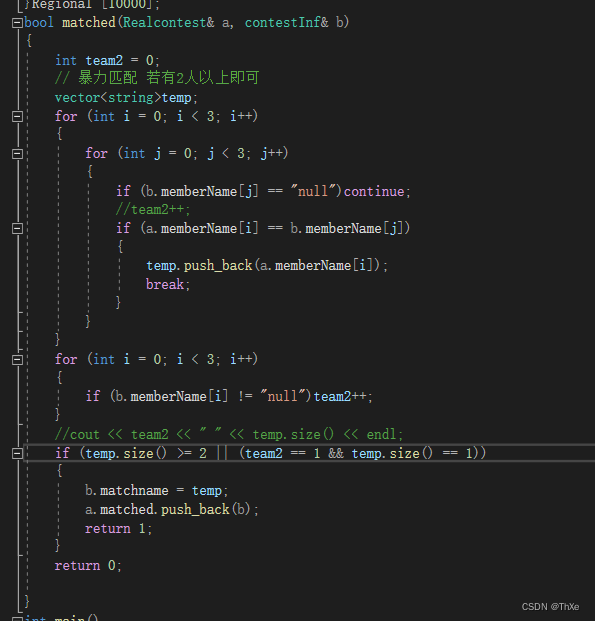Click the Realcontest& parameter type

(169, 23)
